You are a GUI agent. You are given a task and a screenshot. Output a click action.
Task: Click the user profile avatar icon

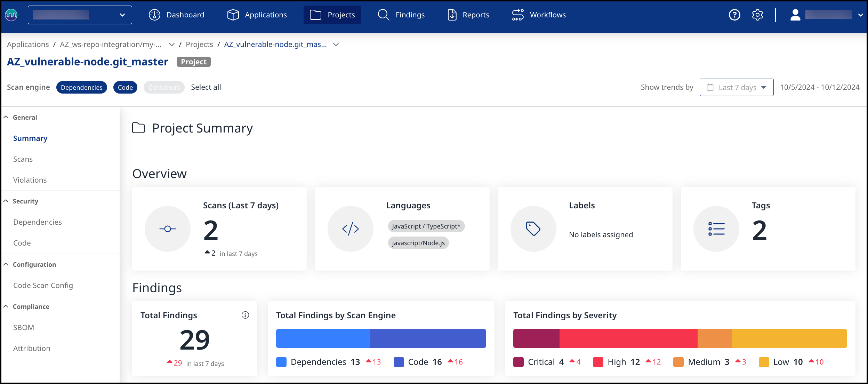pyautogui.click(x=795, y=15)
